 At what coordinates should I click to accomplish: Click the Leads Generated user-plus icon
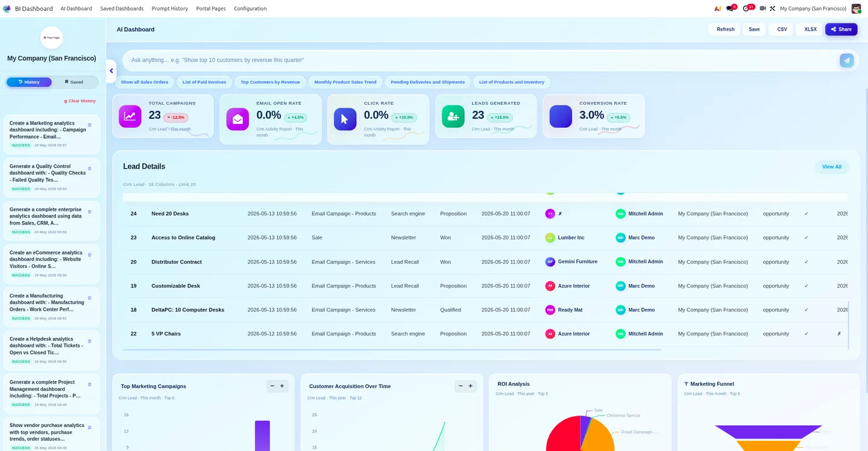[453, 116]
